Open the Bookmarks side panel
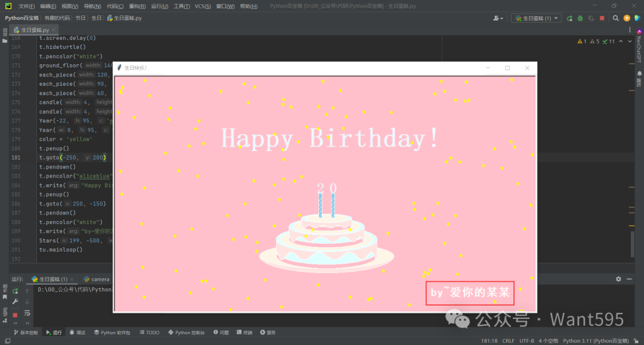 point(5,290)
